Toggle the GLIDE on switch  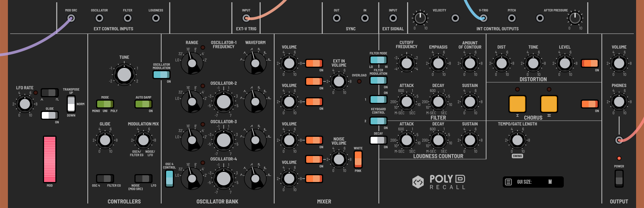pos(50,115)
